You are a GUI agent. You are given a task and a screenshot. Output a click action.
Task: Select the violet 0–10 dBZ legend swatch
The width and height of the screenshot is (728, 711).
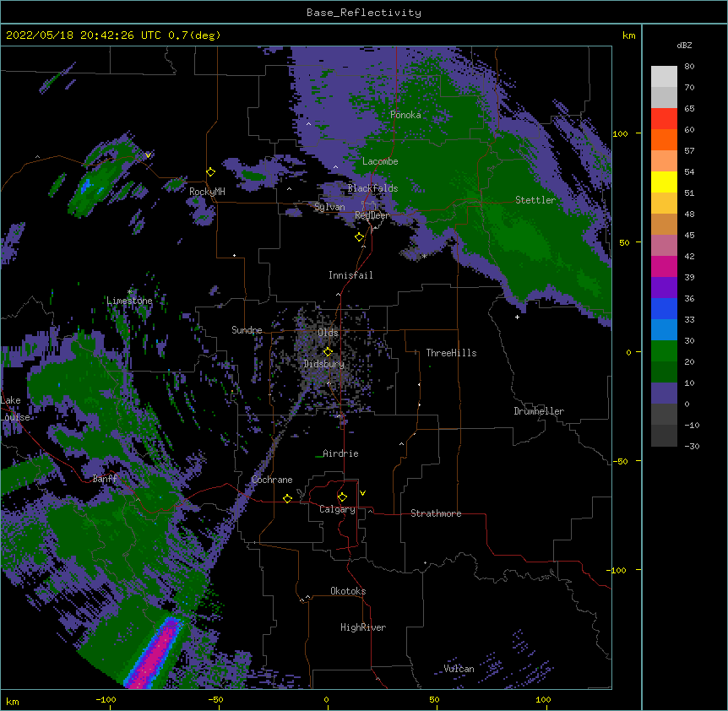(x=664, y=393)
